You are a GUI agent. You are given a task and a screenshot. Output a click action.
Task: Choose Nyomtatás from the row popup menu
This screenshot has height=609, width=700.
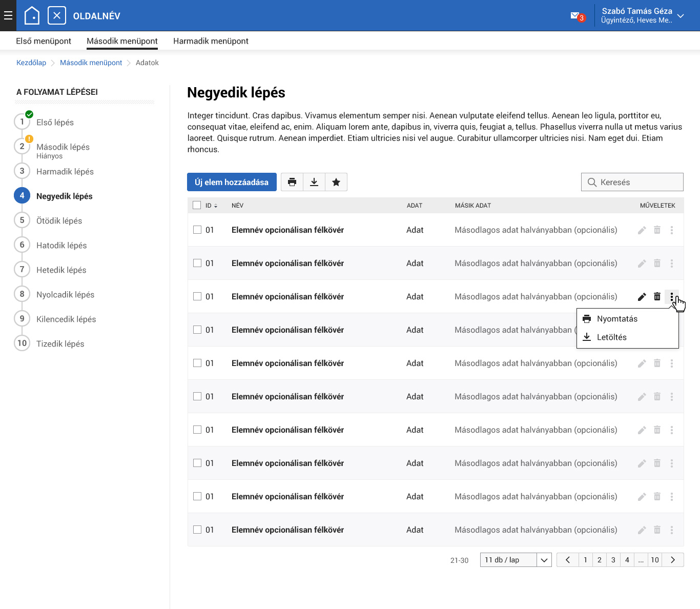tap(628, 319)
